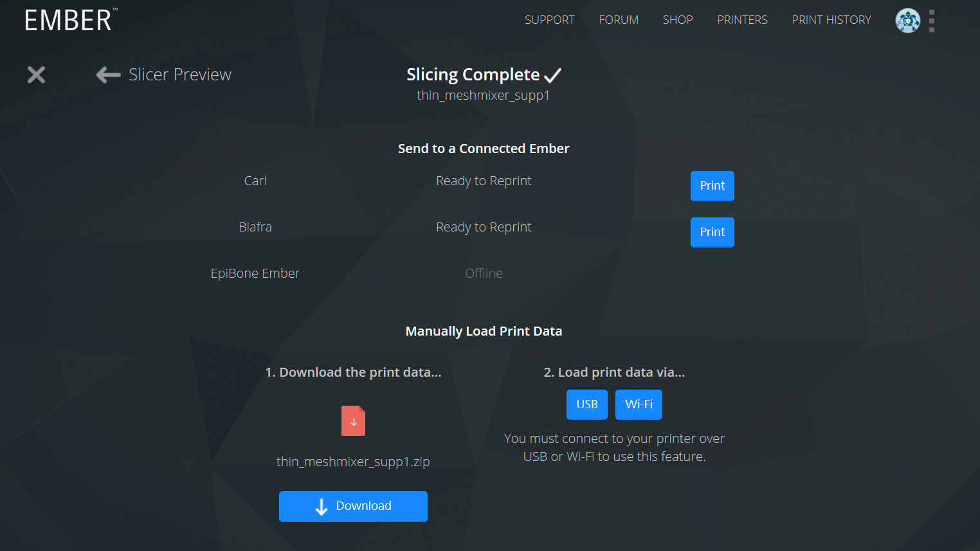Print to the Biafra printer
980x551 pixels.
point(712,232)
